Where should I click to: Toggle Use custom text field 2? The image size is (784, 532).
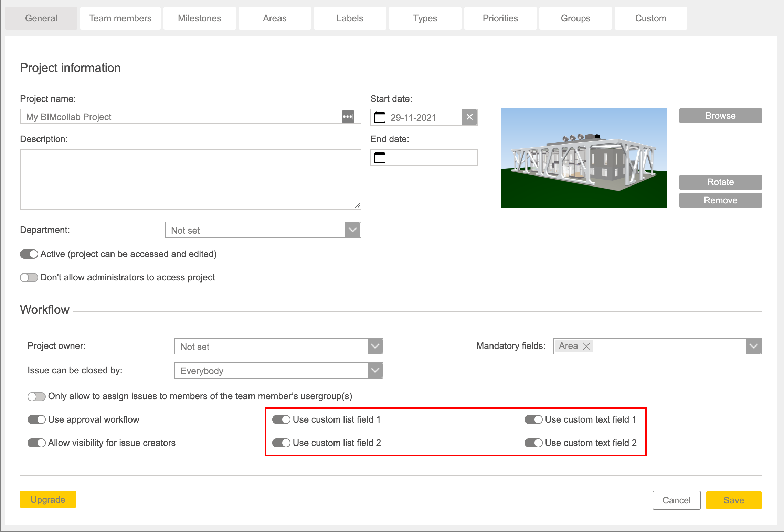(x=533, y=443)
